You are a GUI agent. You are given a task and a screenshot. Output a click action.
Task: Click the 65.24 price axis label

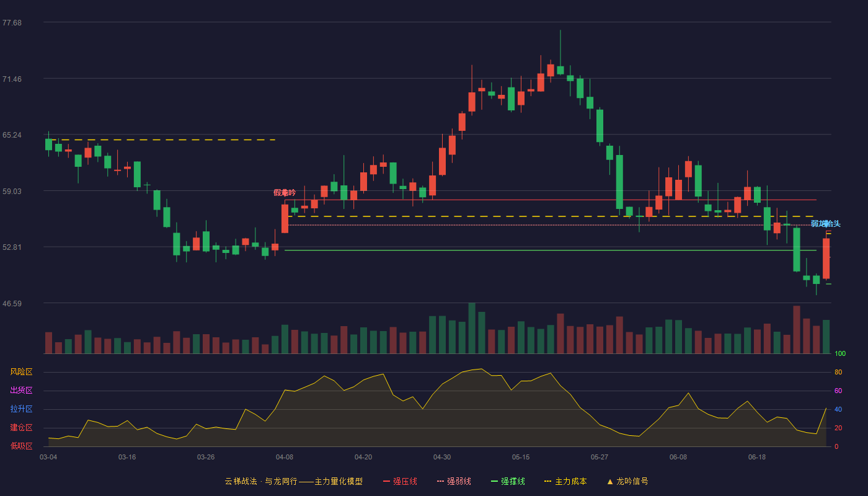[12, 135]
